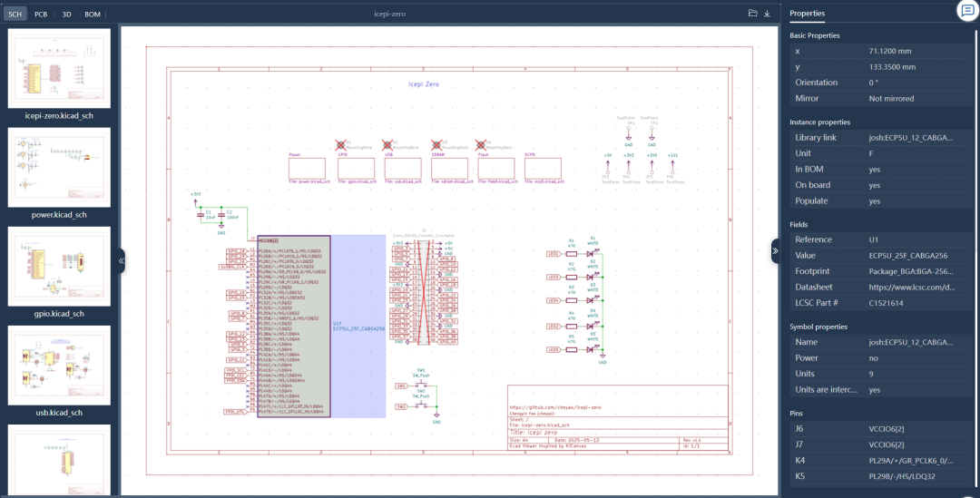Collapse the right Properties panel
This screenshot has width=980, height=498.
tap(775, 251)
